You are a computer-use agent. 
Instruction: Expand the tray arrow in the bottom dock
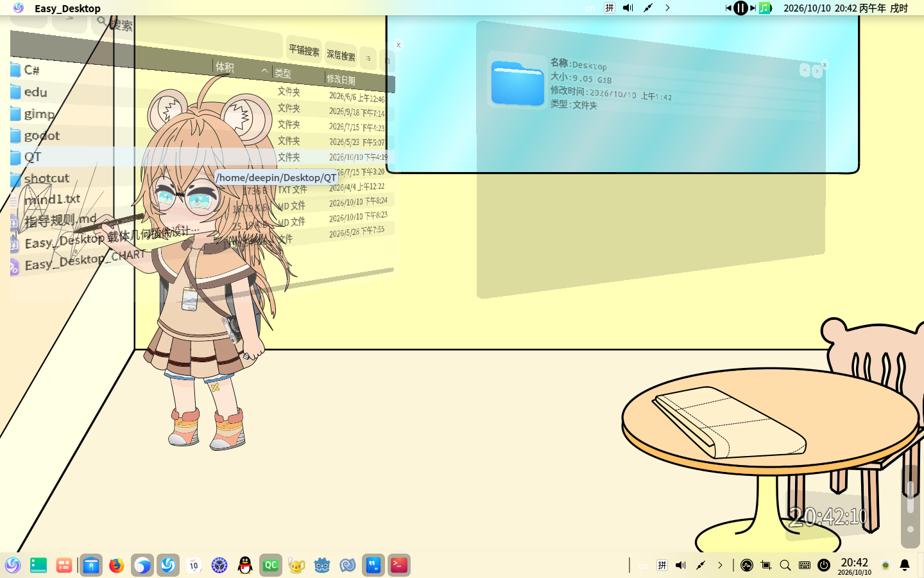click(720, 565)
